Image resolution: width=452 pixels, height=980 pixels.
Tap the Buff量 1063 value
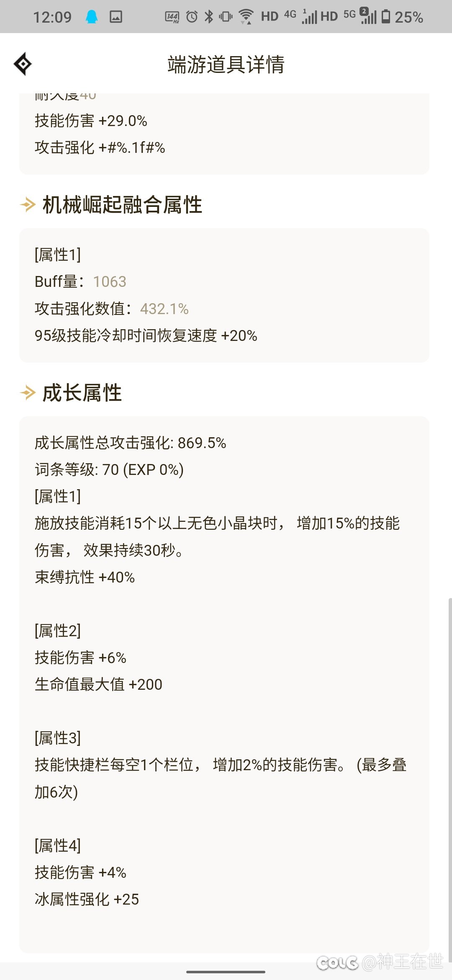110,282
